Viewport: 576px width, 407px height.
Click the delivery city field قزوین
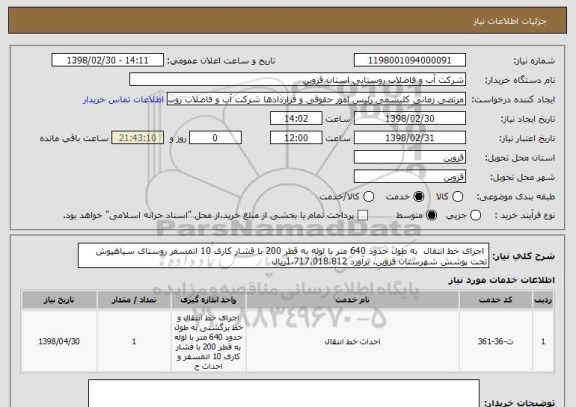point(410,177)
